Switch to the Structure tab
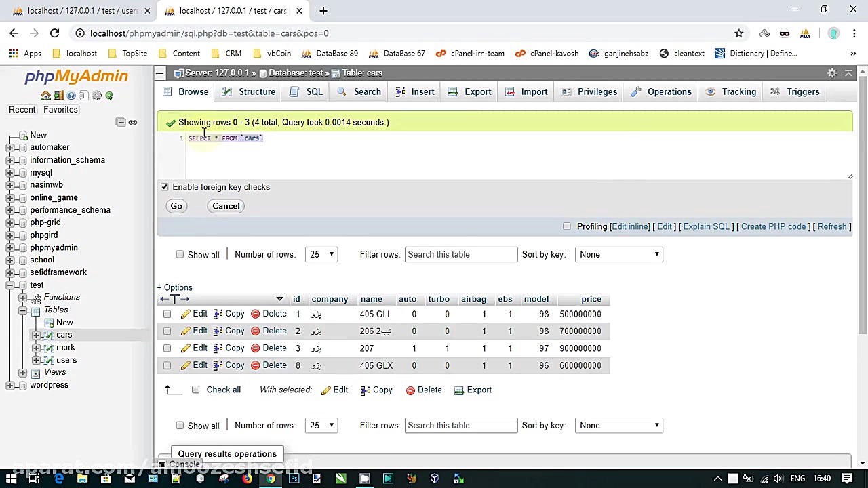The image size is (868, 488). [x=256, y=91]
